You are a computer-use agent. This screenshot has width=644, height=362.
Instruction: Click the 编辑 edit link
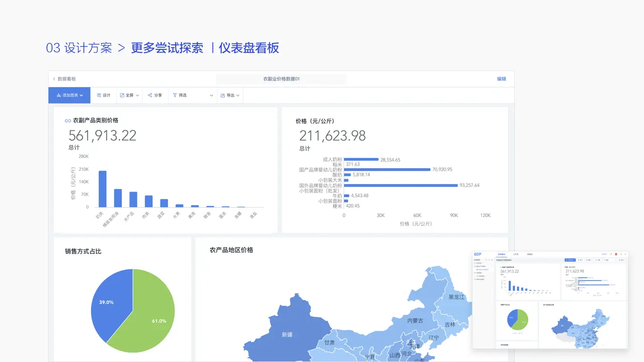pos(502,79)
